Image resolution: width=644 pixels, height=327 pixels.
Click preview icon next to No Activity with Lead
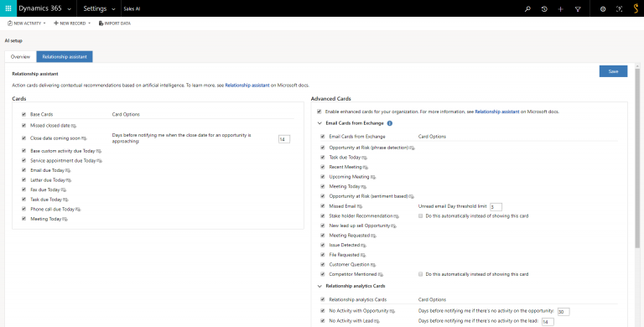377,321
